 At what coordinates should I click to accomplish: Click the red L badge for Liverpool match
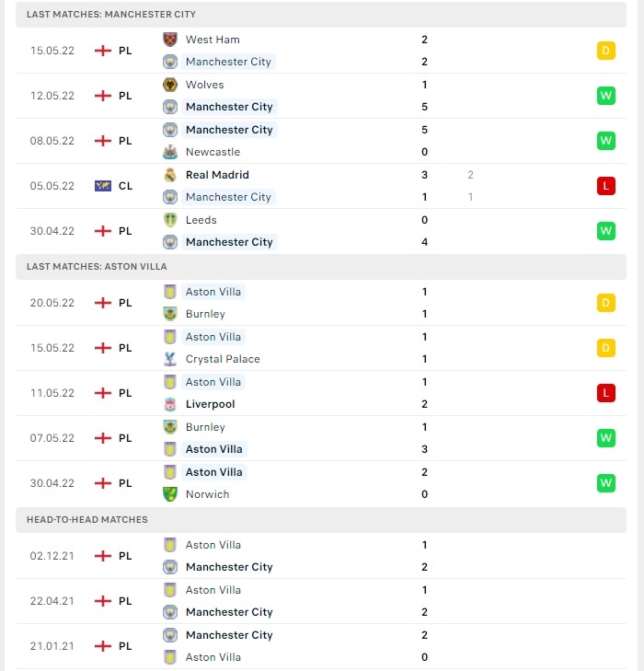606,393
